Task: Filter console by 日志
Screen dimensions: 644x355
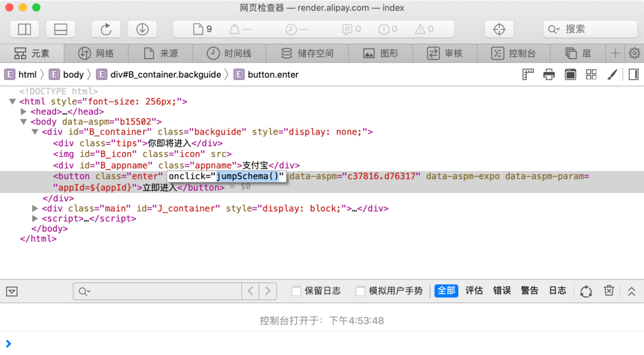Action: (557, 291)
